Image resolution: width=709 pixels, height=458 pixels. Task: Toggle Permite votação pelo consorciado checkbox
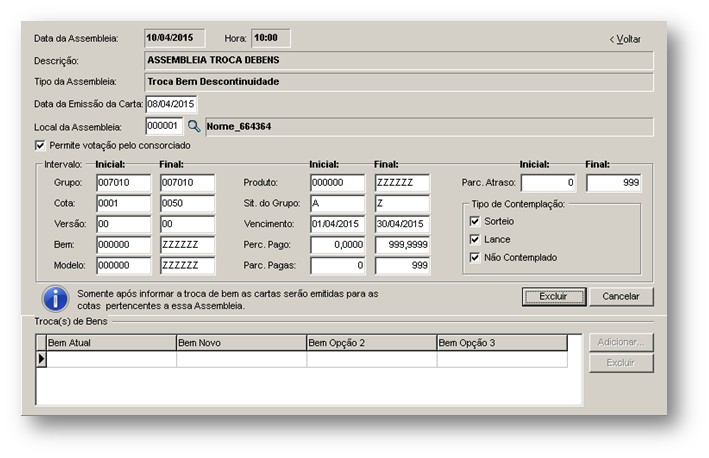(40, 146)
